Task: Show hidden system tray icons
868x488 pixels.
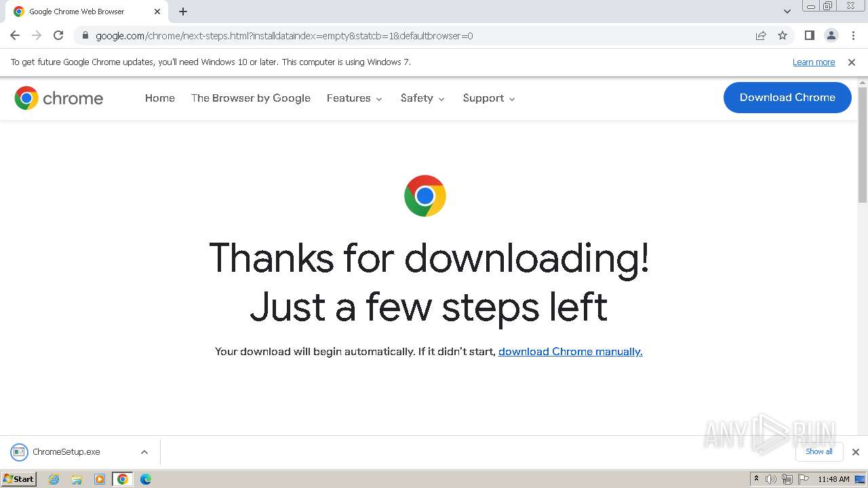Action: click(x=756, y=479)
